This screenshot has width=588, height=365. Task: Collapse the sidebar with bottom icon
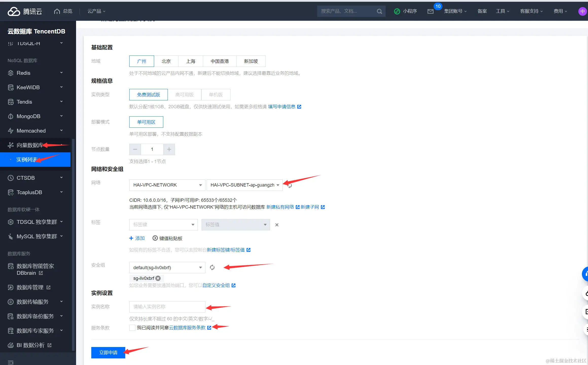(11, 362)
